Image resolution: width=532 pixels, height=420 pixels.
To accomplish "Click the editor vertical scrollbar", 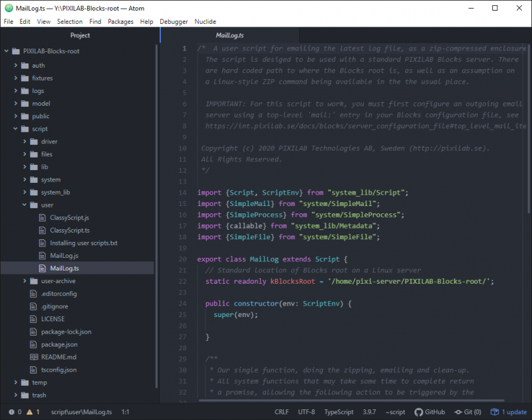I will pos(529,129).
